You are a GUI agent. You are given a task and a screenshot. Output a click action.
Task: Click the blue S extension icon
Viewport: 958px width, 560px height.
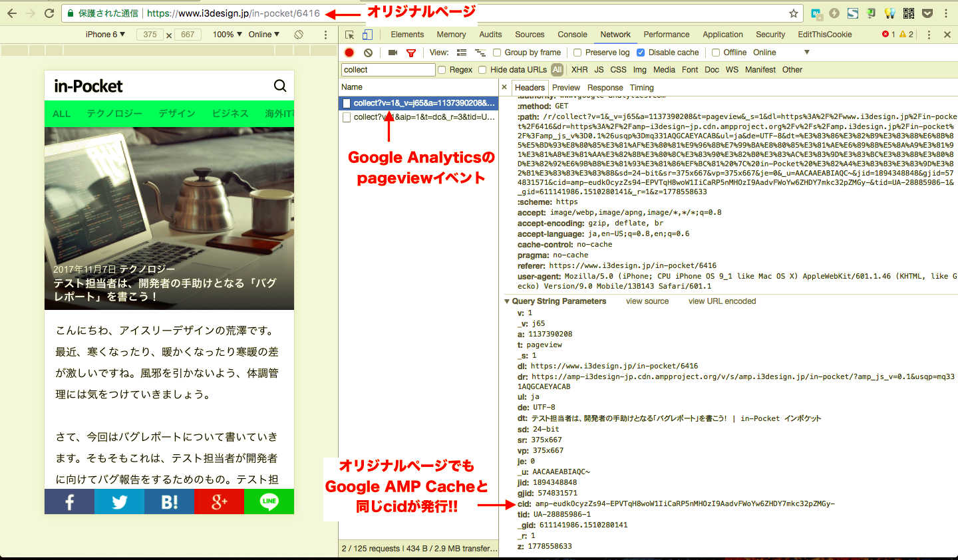point(853,13)
